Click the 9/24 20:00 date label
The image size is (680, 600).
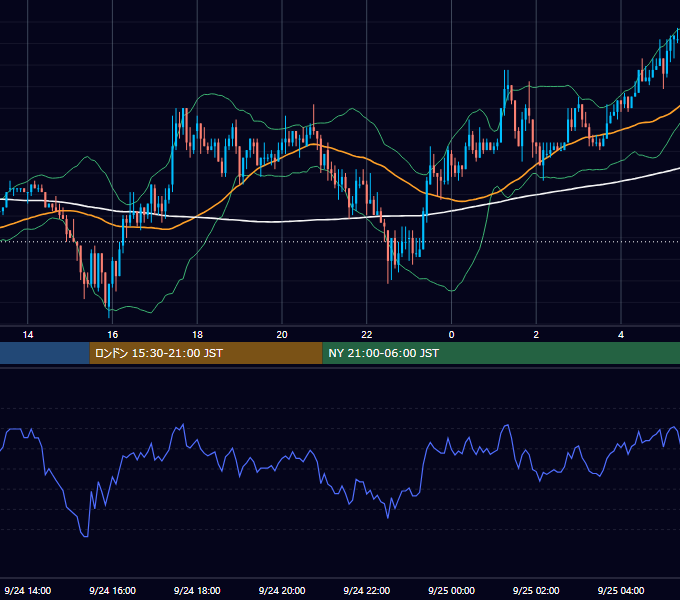[x=282, y=590]
